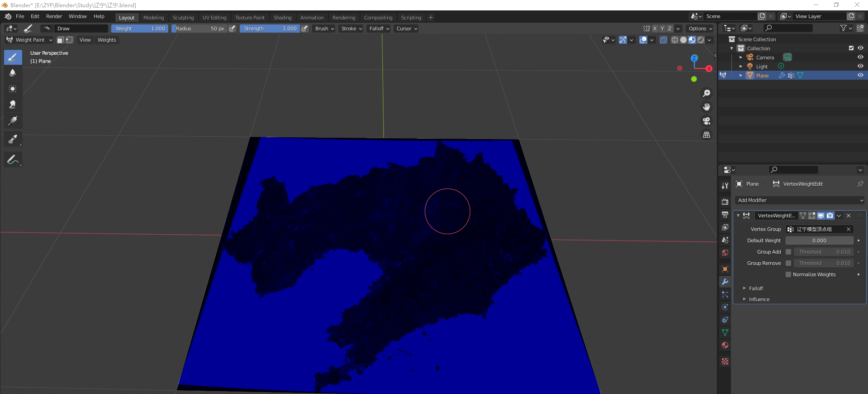Expand the Camera item in outliner
Screen dimensions: 868x394
[741, 58]
